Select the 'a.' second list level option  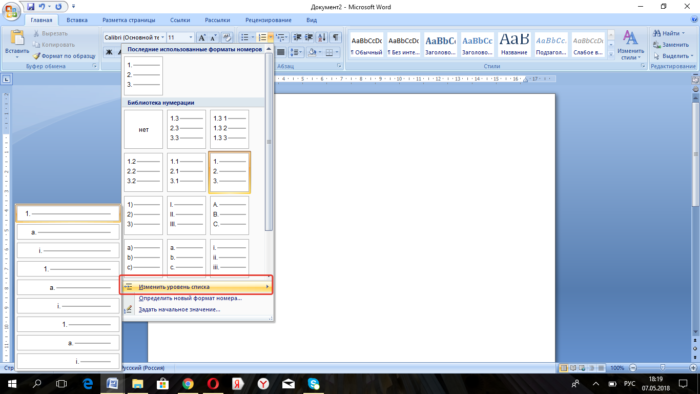(68, 232)
